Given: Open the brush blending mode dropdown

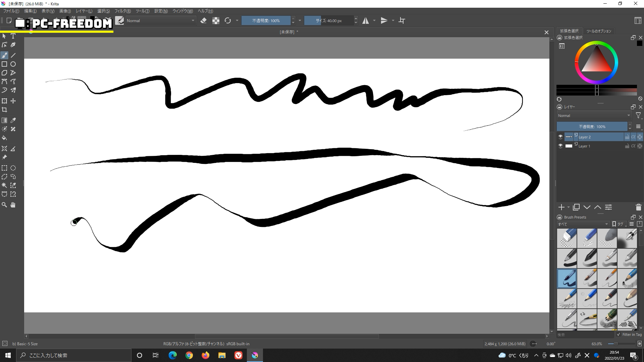Looking at the screenshot, I should (x=160, y=21).
